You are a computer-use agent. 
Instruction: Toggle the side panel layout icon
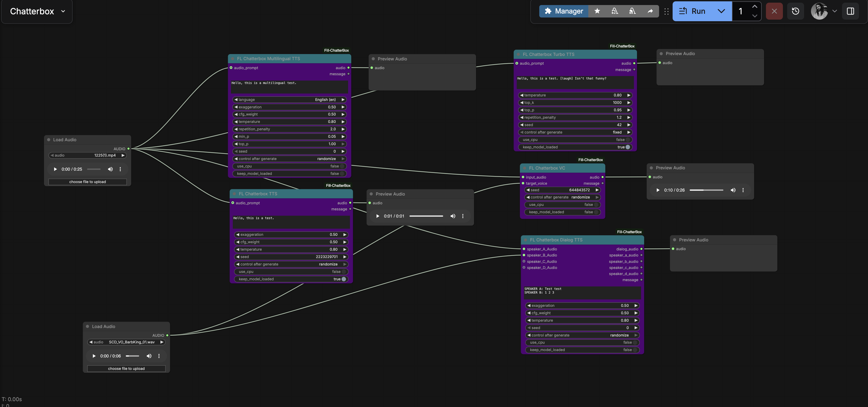850,11
